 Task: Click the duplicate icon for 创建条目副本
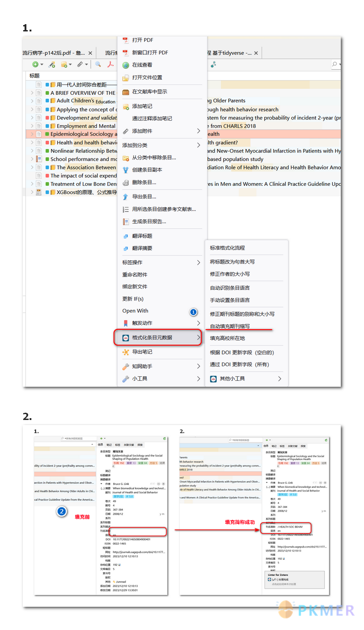[126, 169]
